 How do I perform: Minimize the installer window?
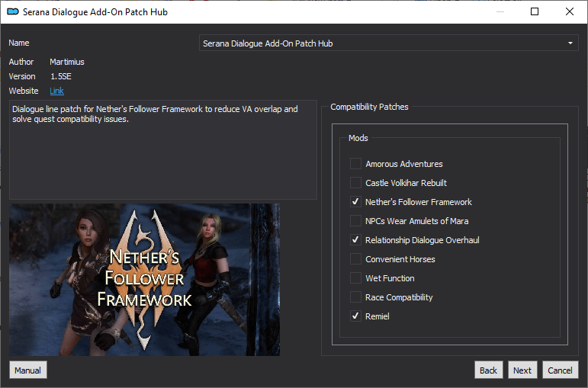[500, 11]
